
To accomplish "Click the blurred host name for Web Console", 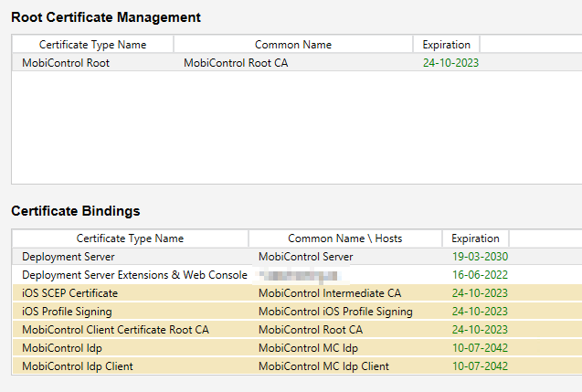I will point(299,275).
